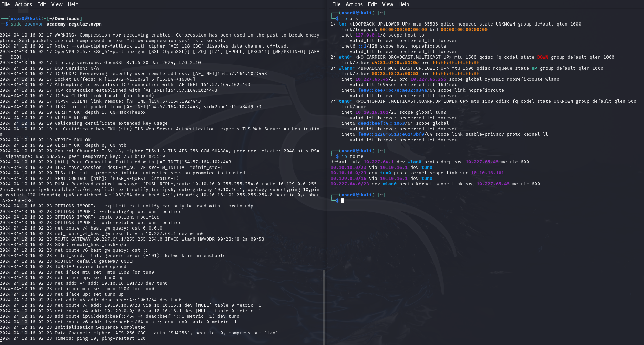Click '~/Downloads' path in left prompt

[64, 19]
